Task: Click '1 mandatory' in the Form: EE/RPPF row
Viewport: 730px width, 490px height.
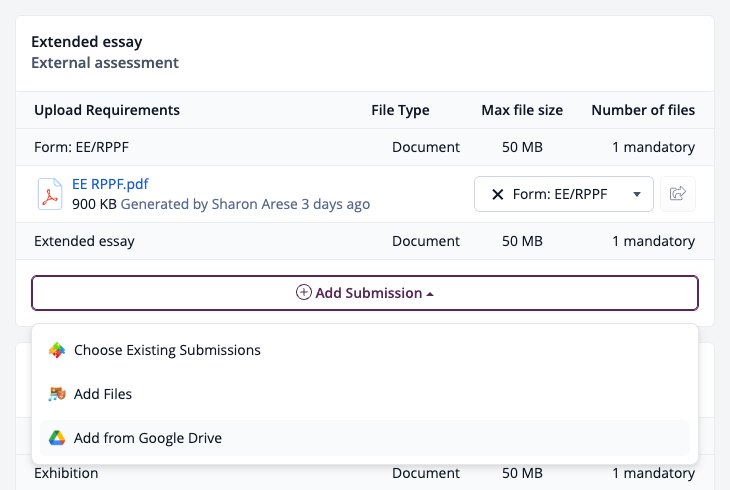Action: point(654,147)
